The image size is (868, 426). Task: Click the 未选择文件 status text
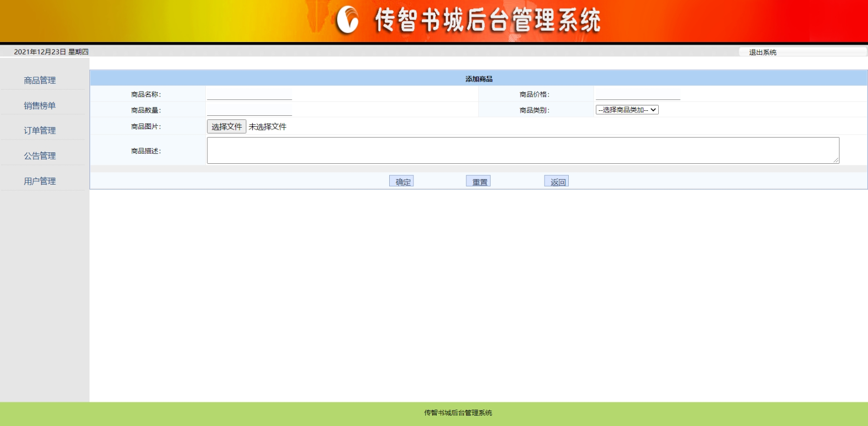(268, 127)
